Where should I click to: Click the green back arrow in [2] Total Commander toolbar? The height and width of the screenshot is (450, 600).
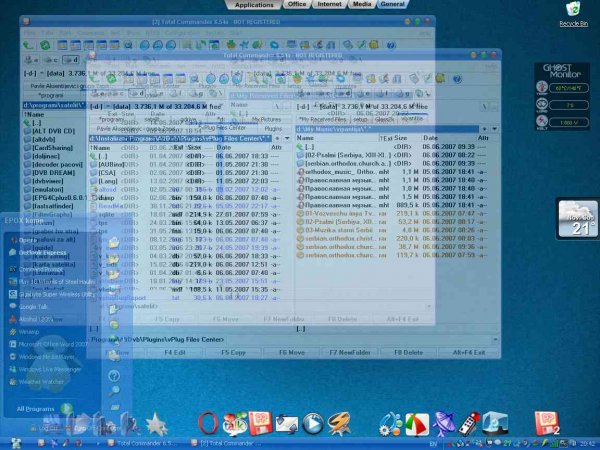(x=28, y=45)
